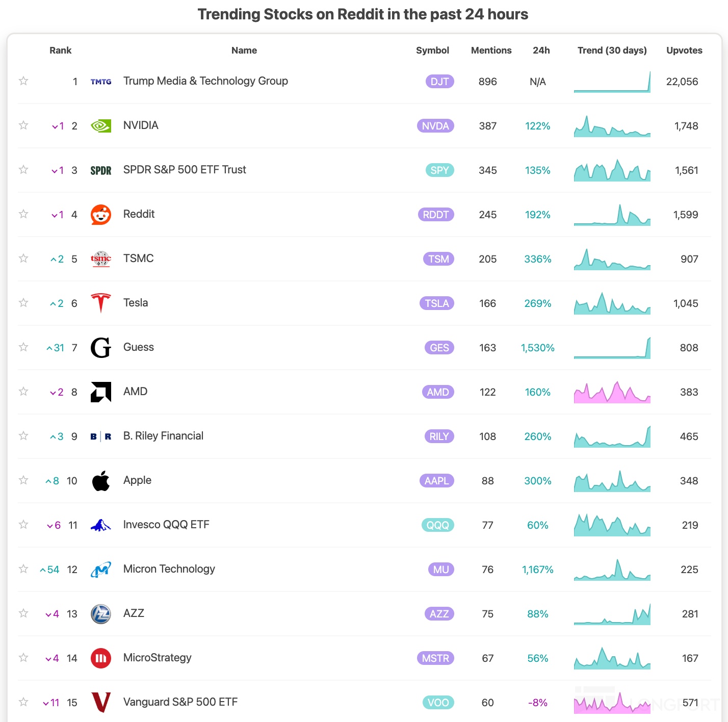Click the 24h column header

tap(541, 50)
